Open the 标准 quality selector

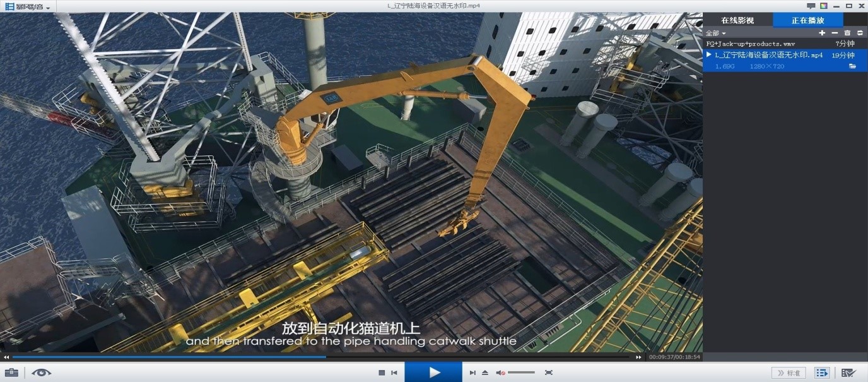789,373
